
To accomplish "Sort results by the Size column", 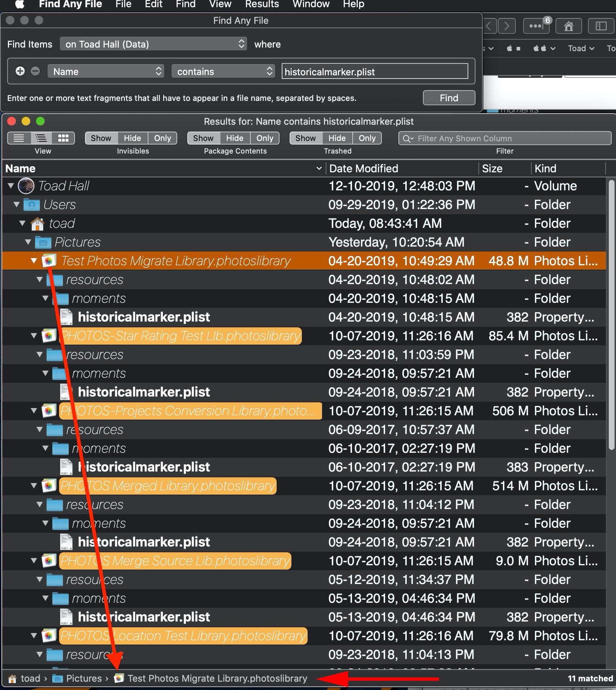I will tap(504, 168).
